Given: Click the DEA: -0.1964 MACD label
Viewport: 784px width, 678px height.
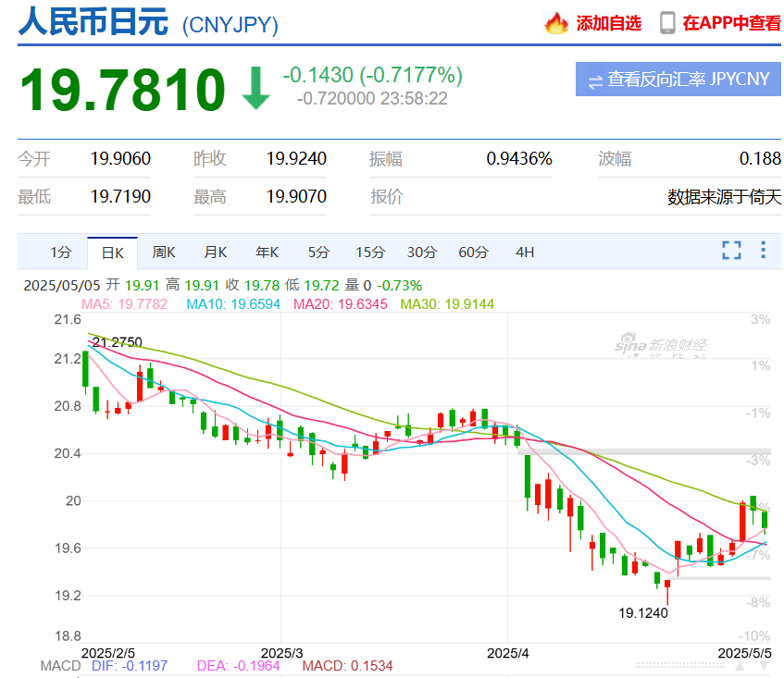Looking at the screenshot, I should point(239,665).
